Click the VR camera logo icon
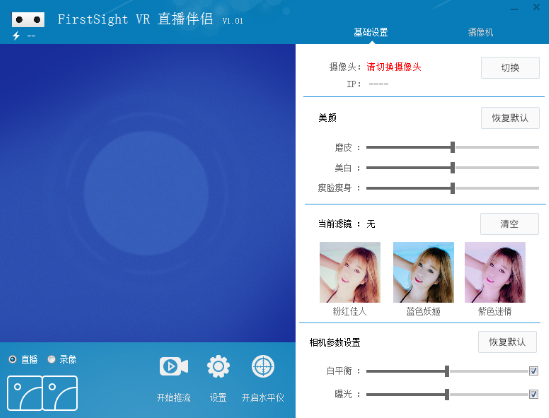549x418 pixels. pyautogui.click(x=28, y=20)
